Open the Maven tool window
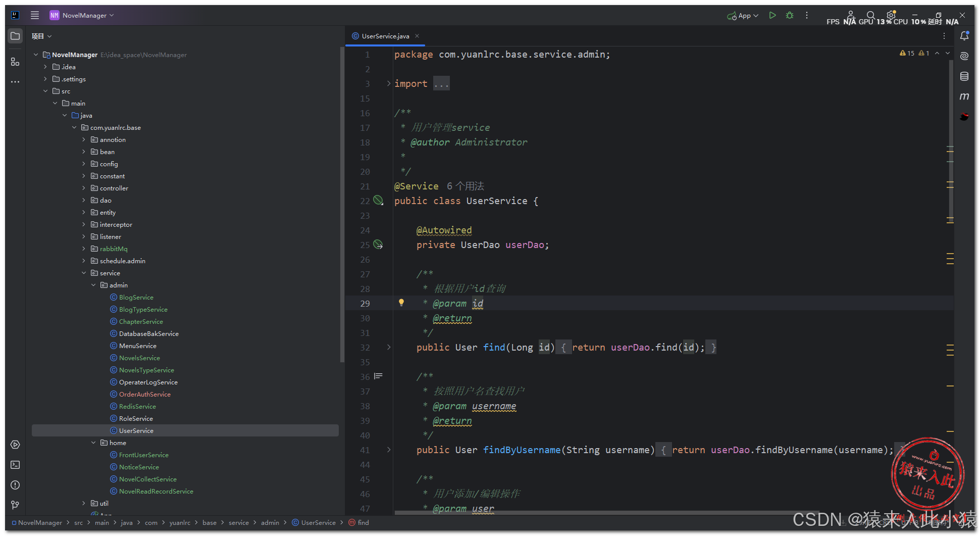Screen dimensions: 980x536 (964, 96)
